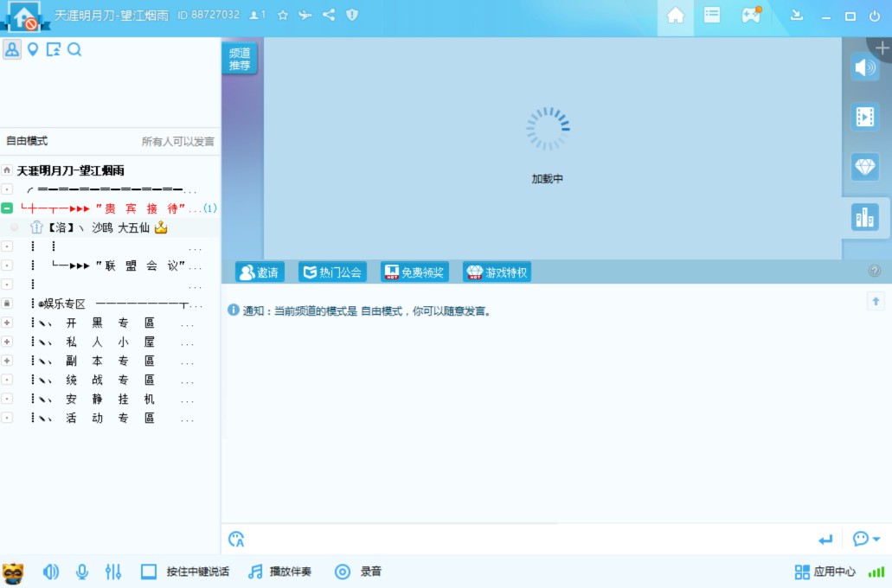The width and height of the screenshot is (892, 588).
Task: Click the 自由模式 mode label
Action: [x=27, y=140]
